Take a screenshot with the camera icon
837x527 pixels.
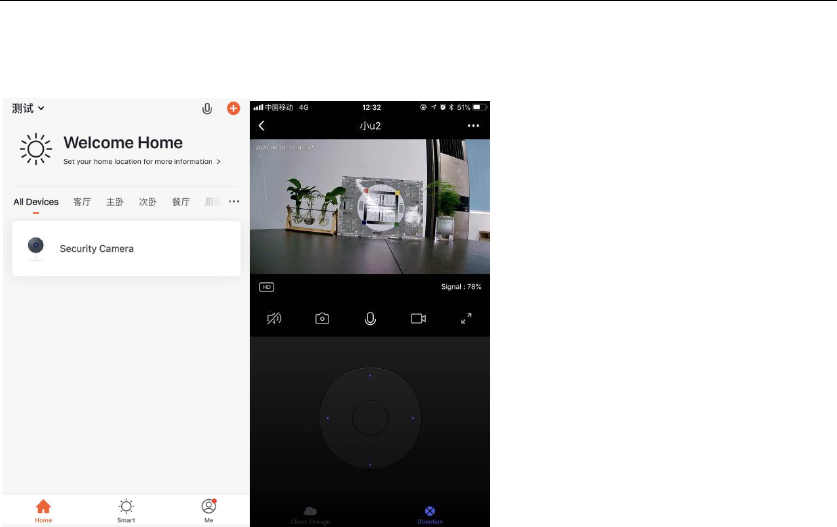tap(322, 319)
